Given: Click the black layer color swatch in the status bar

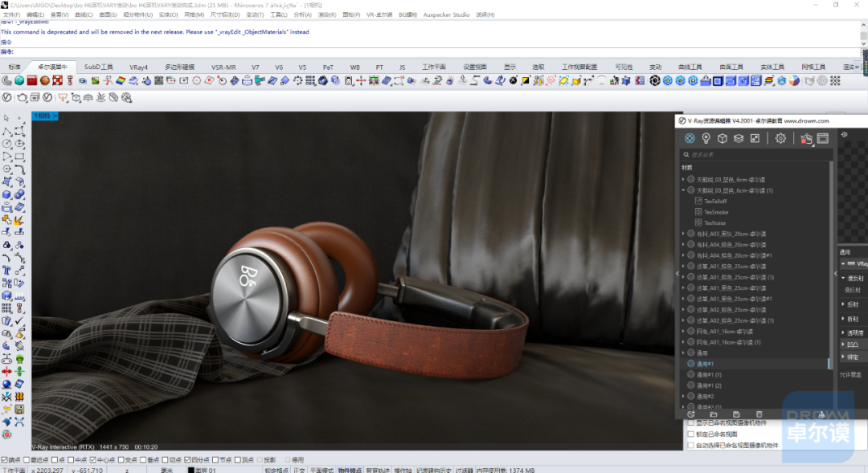Looking at the screenshot, I should (x=191, y=471).
